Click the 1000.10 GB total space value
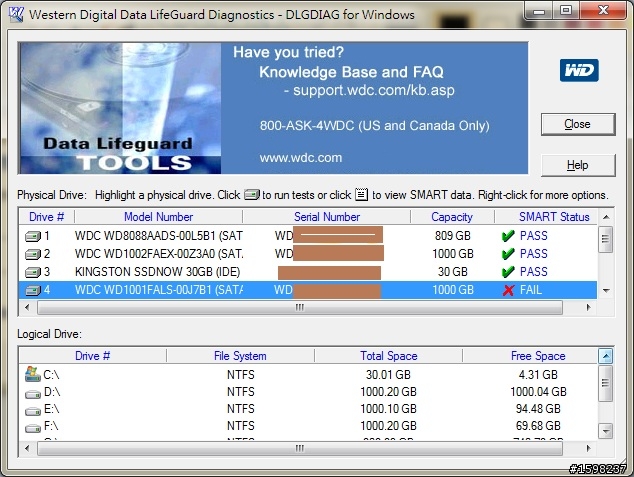 click(x=388, y=409)
